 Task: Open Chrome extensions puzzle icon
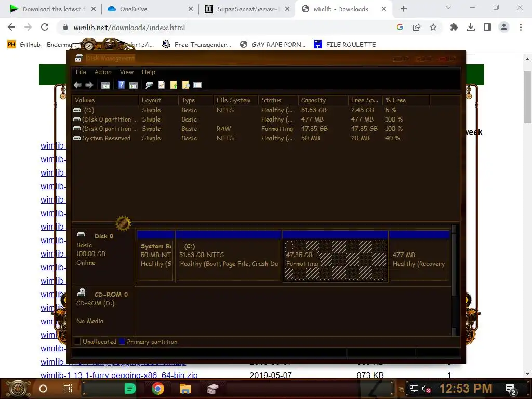click(x=454, y=27)
